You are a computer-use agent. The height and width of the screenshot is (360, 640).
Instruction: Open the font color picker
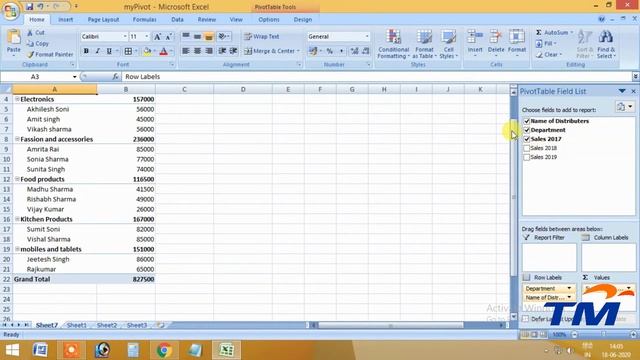pyautogui.click(x=171, y=51)
